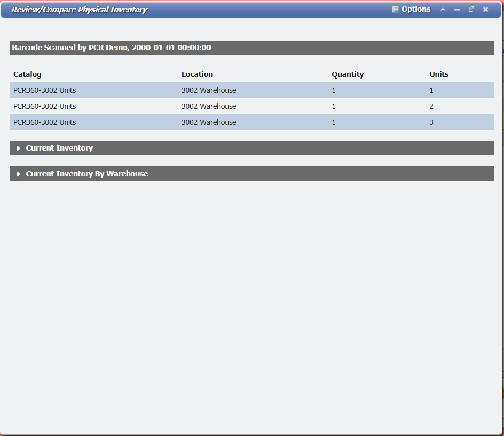This screenshot has height=436, width=504.
Task: Select the third row's PCR360-3002 Units catalog entry
Action: click(x=45, y=122)
